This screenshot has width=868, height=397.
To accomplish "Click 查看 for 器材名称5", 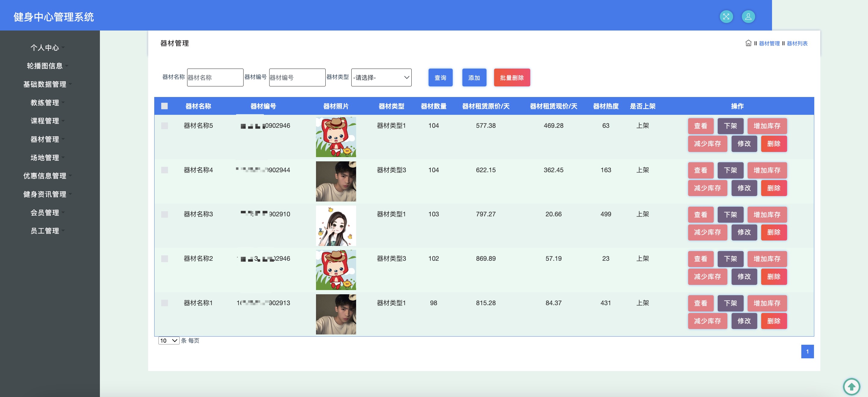I will tap(700, 126).
